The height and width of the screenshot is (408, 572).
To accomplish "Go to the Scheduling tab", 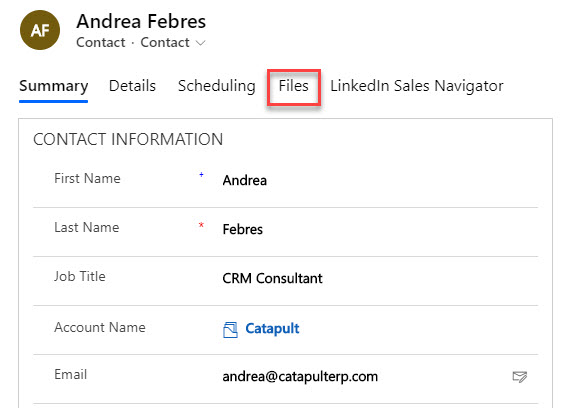I will (217, 86).
